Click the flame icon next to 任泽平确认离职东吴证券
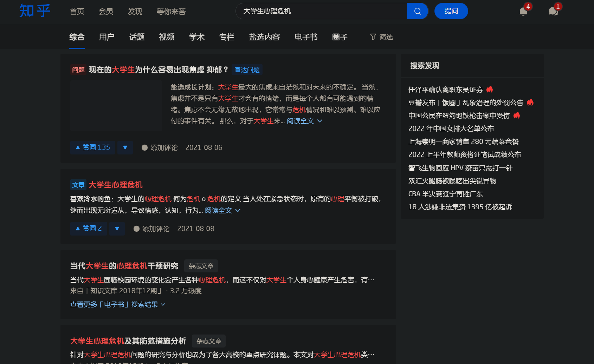Viewport: 594px width, 364px height. pyautogui.click(x=489, y=90)
